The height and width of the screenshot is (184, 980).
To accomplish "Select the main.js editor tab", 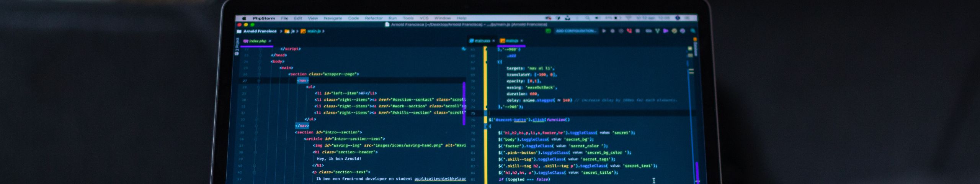I will [x=512, y=41].
